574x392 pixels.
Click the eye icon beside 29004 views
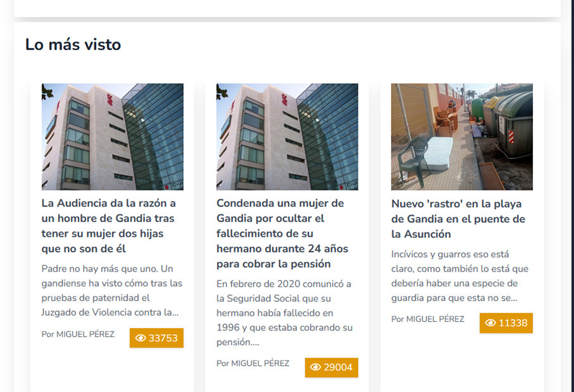coord(315,367)
